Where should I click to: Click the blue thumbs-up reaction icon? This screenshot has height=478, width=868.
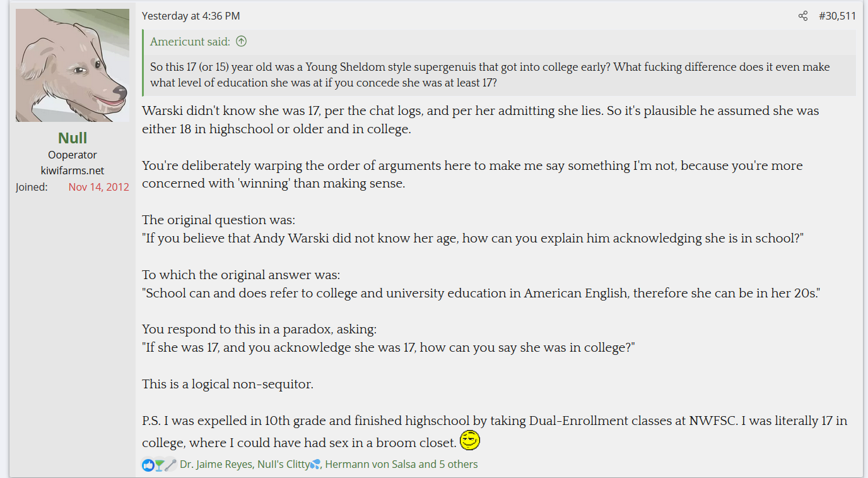148,465
